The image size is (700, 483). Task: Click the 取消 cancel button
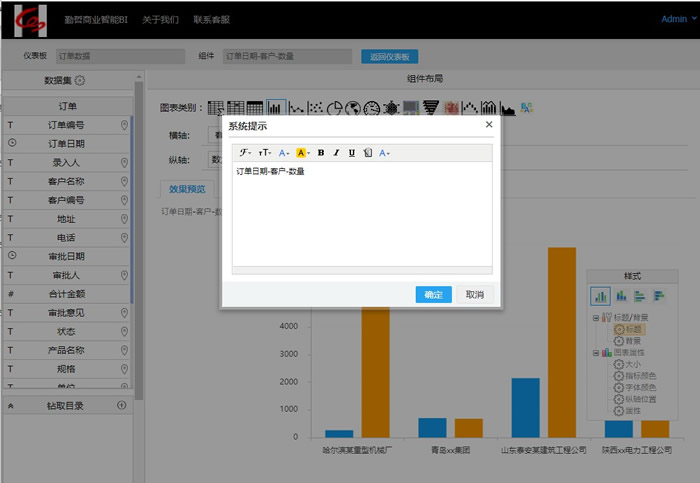pos(474,295)
